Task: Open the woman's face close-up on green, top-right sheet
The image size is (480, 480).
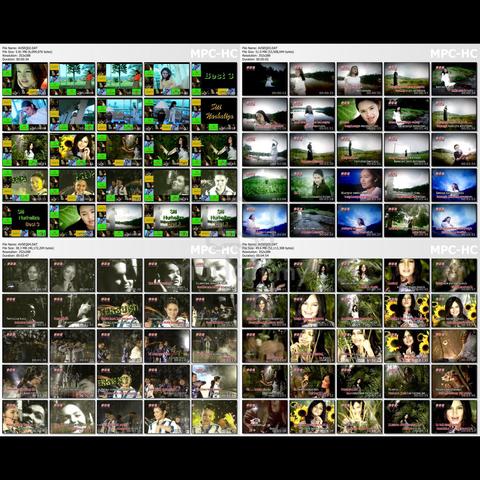Action: pos(359,114)
